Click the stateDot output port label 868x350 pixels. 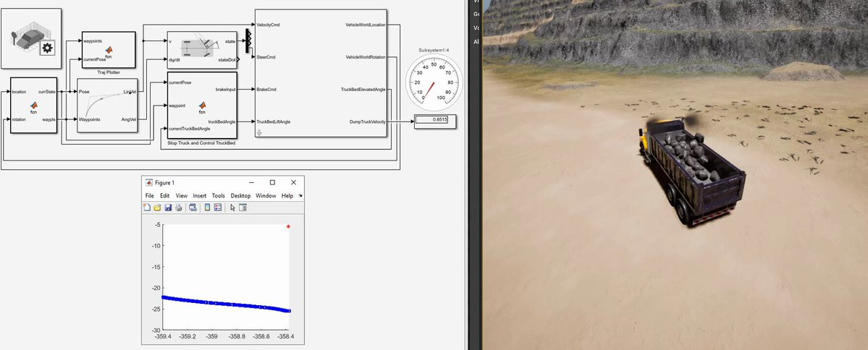pyautogui.click(x=227, y=59)
